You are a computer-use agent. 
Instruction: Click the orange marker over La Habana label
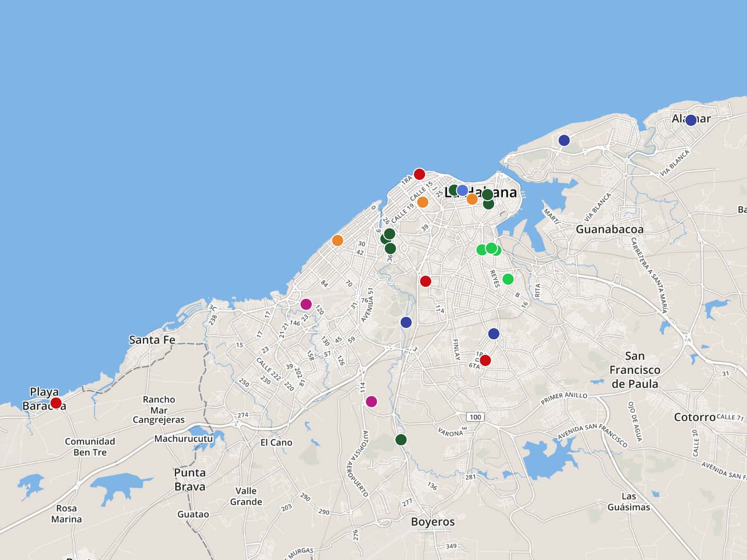472,199
